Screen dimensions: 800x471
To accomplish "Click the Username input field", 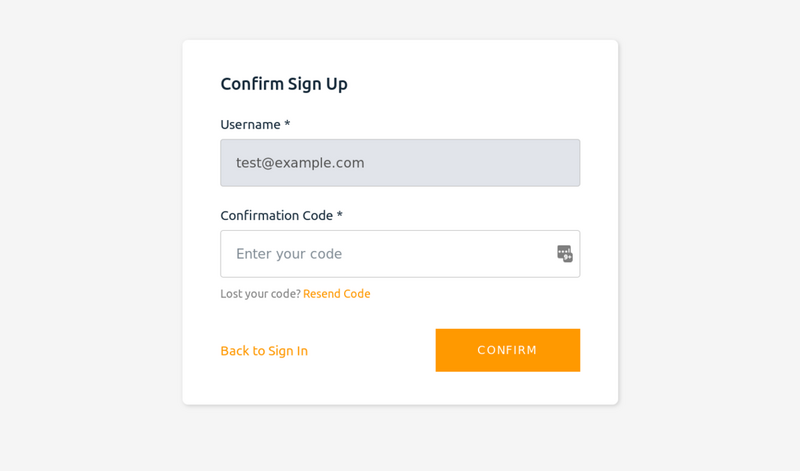I will click(x=400, y=163).
